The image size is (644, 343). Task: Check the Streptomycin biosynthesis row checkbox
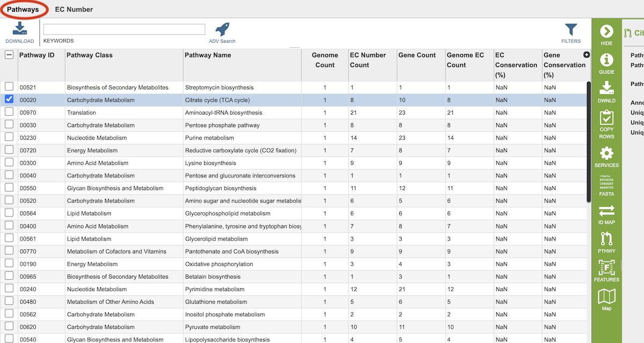pyautogui.click(x=9, y=86)
